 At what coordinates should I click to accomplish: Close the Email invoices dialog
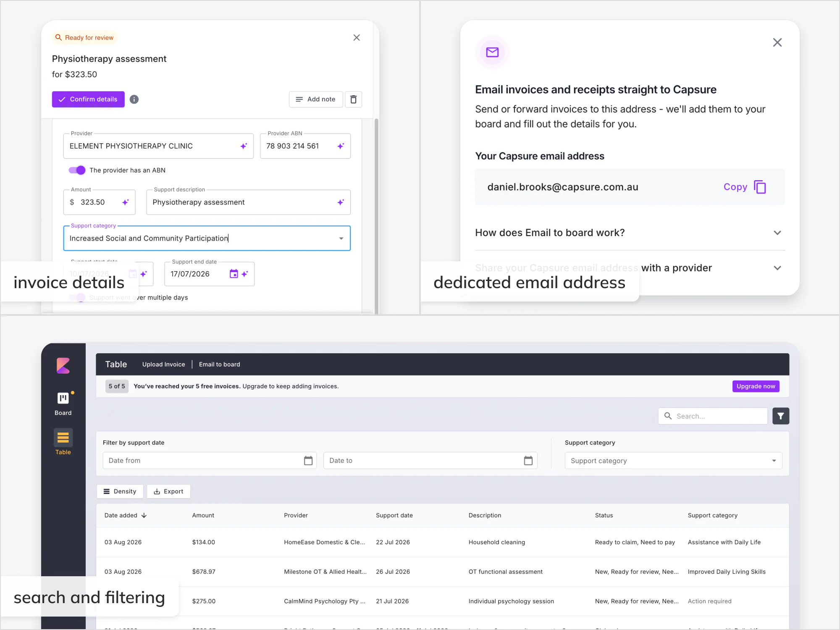click(x=777, y=42)
